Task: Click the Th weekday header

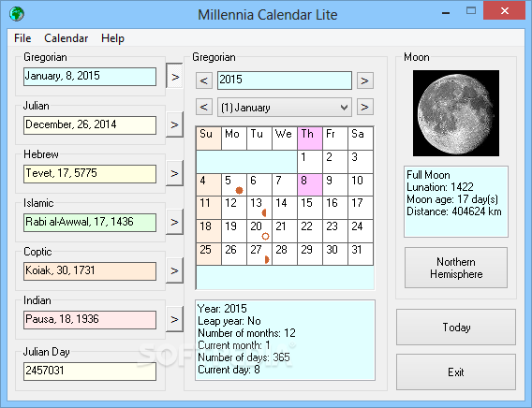Action: click(x=310, y=138)
